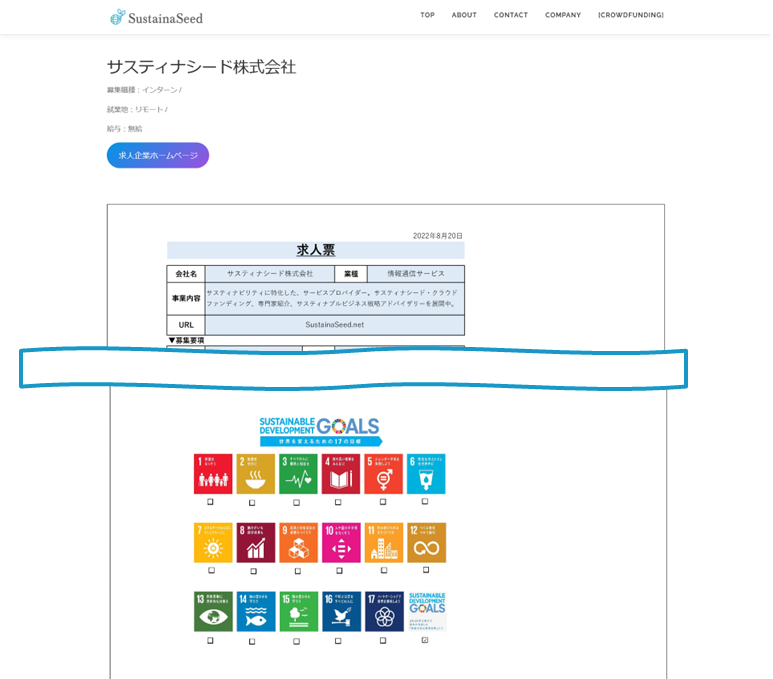The image size is (773, 679).
Task: Tick the checkbox under goal 8
Action: (x=253, y=571)
